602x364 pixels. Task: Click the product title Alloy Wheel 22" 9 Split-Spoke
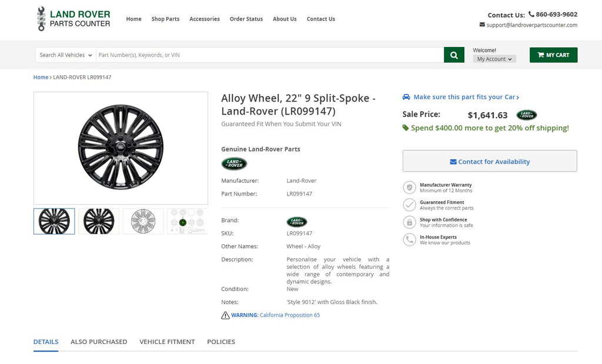(x=298, y=105)
